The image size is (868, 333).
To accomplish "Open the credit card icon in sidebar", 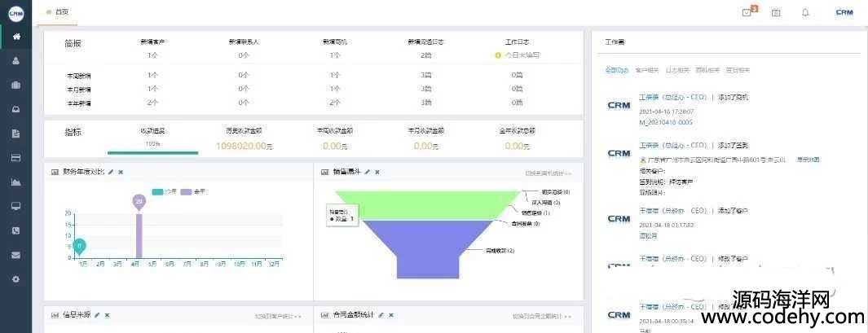I will (x=16, y=158).
